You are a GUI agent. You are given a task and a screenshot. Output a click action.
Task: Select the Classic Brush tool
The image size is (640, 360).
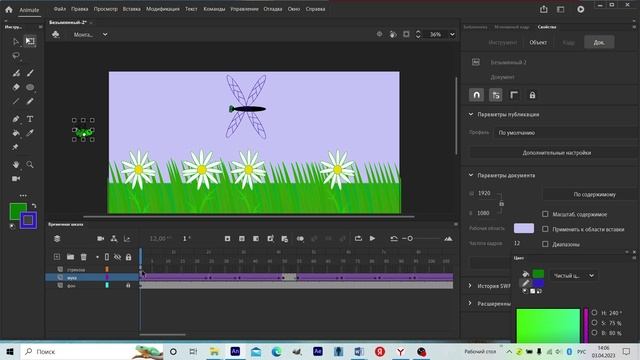(30, 73)
